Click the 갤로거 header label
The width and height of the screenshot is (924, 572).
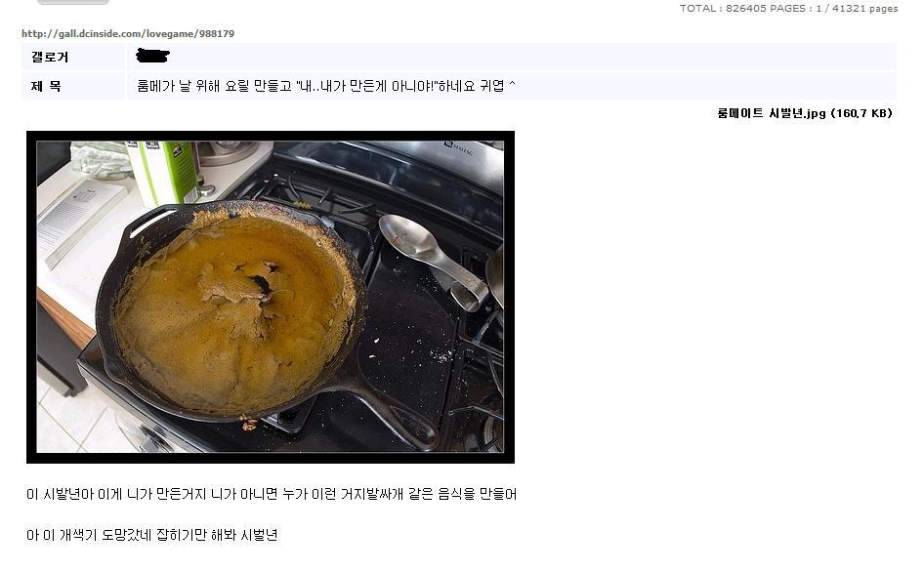[50, 58]
